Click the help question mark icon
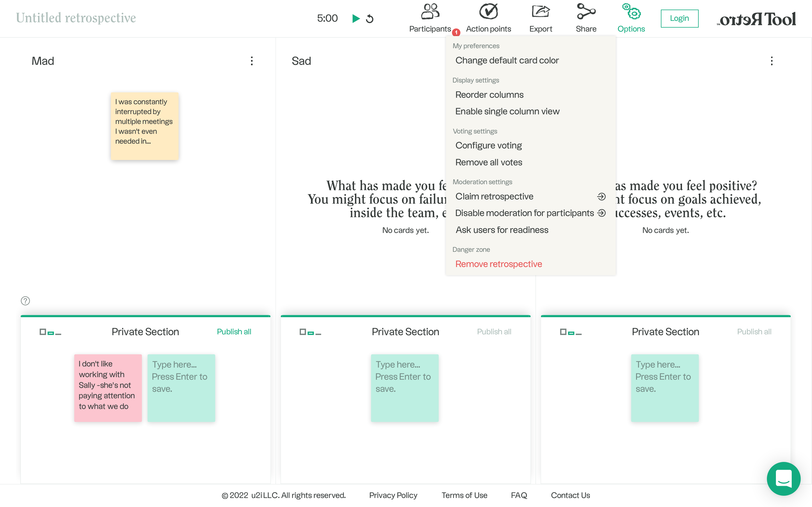The image size is (812, 507). click(x=25, y=301)
